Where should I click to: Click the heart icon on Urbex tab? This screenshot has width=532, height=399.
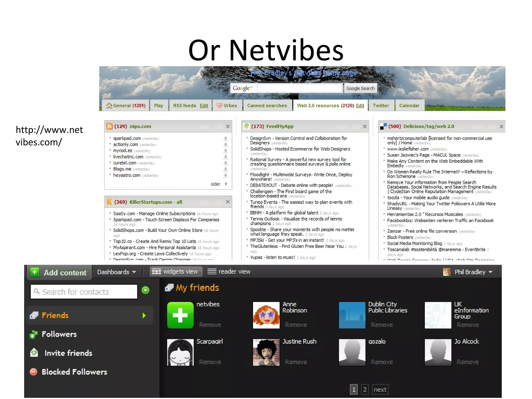click(220, 105)
